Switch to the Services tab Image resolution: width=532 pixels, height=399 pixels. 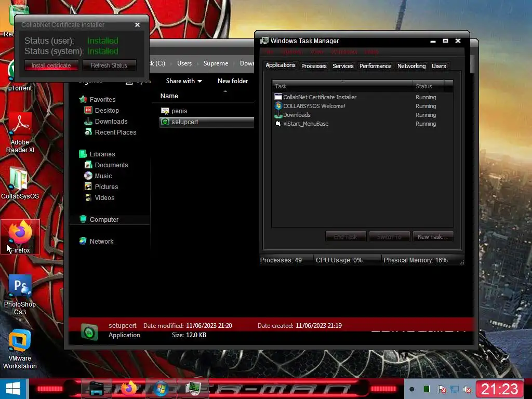point(343,66)
